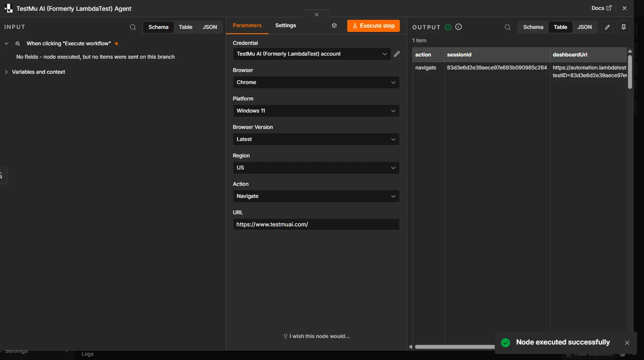
Task: Select the sessionId value cell
Action: 497,68
